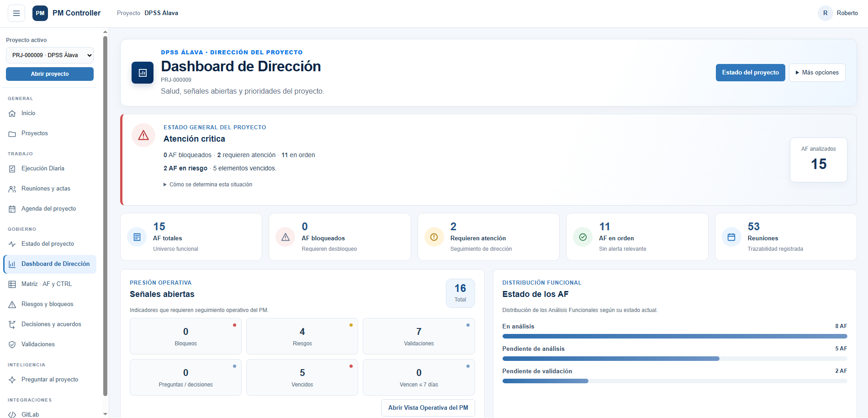Open the active project dropdown PRJ-000009
The height and width of the screenshot is (418, 868).
tap(50, 55)
